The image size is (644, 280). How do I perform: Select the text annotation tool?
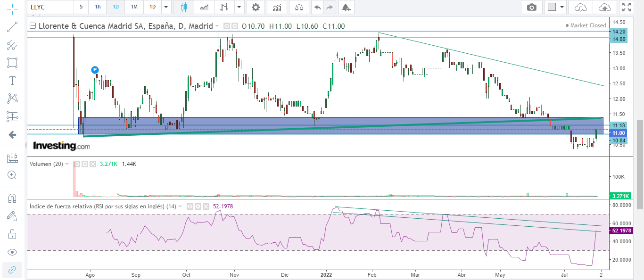(12, 81)
